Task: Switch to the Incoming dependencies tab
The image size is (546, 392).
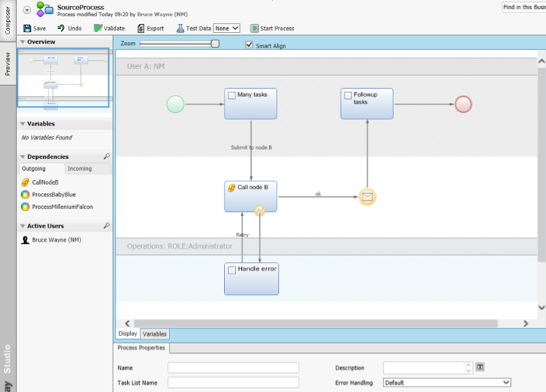Action: click(80, 168)
